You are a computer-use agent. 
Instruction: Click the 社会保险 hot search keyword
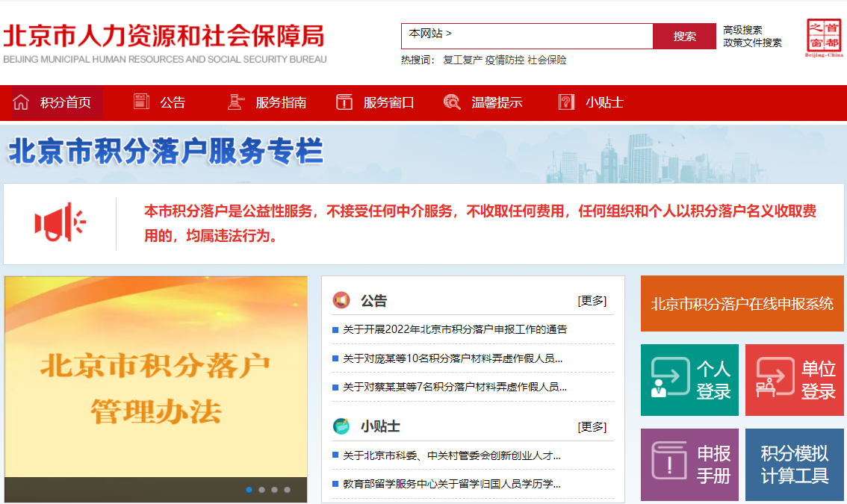[x=546, y=58]
